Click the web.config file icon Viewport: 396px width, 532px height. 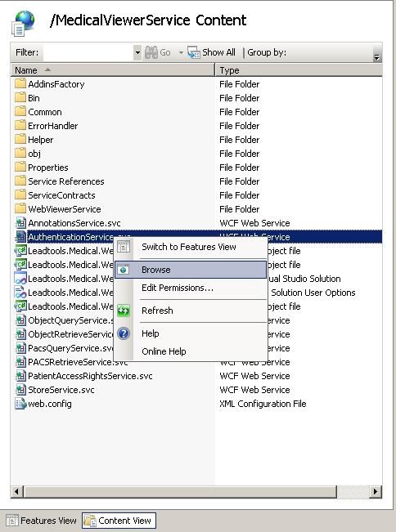pos(20,404)
